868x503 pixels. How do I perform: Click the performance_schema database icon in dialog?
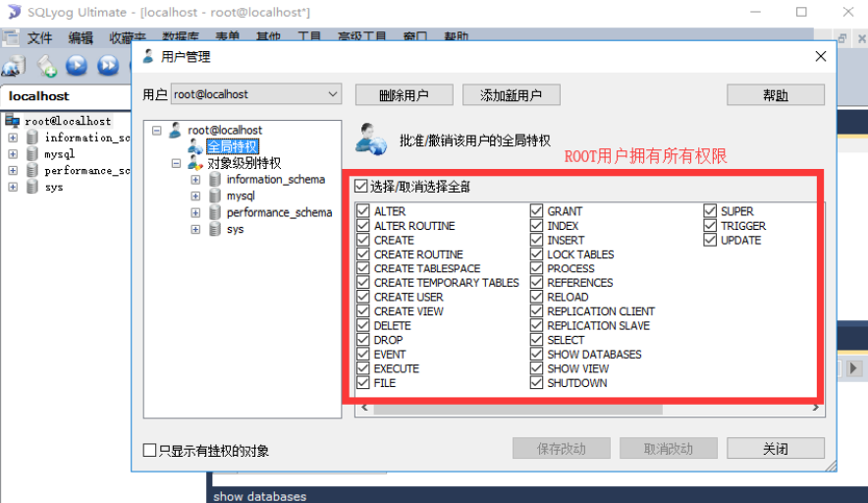(x=215, y=212)
